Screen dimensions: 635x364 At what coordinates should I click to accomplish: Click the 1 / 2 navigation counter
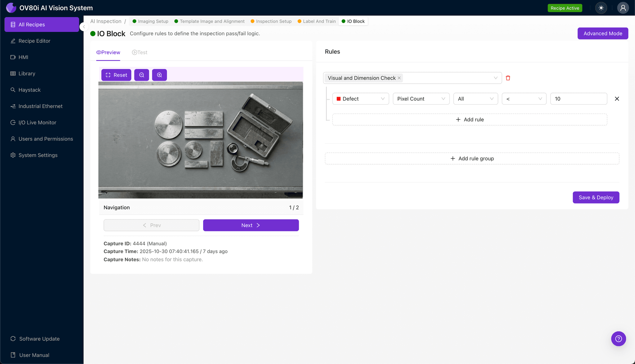(294, 208)
